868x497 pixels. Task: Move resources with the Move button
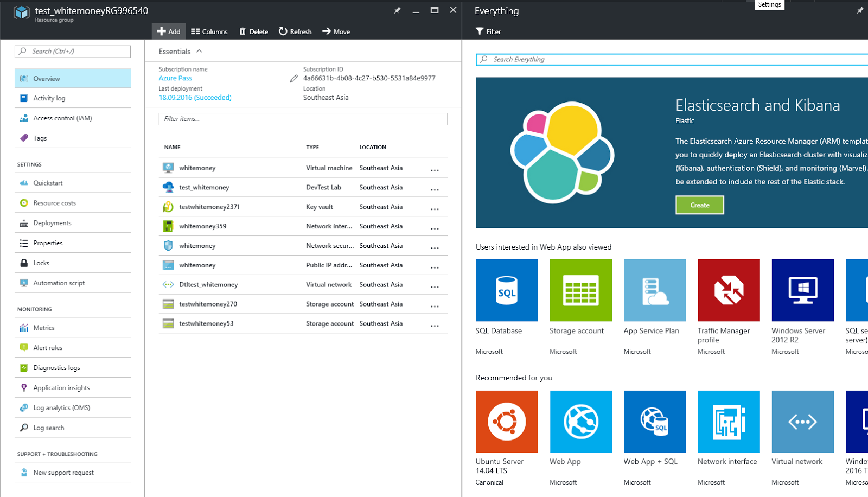[x=336, y=31]
